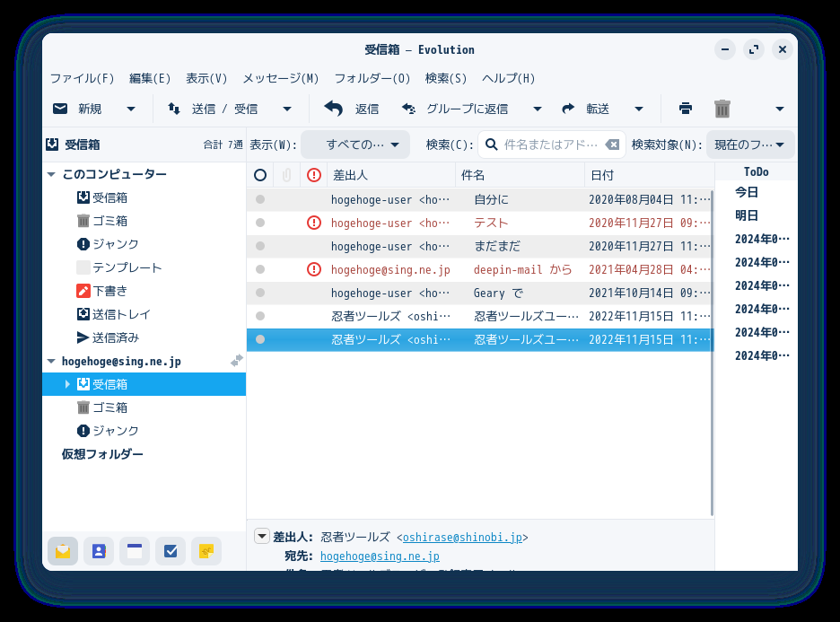Select the 仮想フォルダー node

tap(102, 454)
